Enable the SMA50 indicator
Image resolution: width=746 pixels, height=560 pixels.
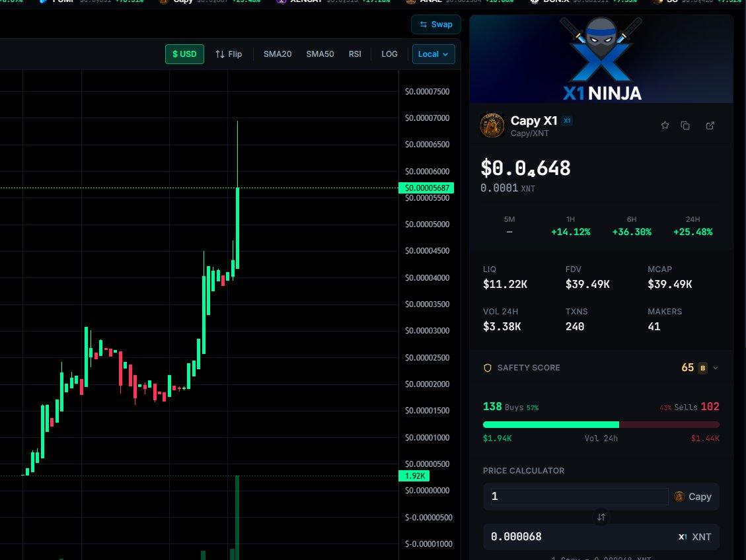(320, 54)
